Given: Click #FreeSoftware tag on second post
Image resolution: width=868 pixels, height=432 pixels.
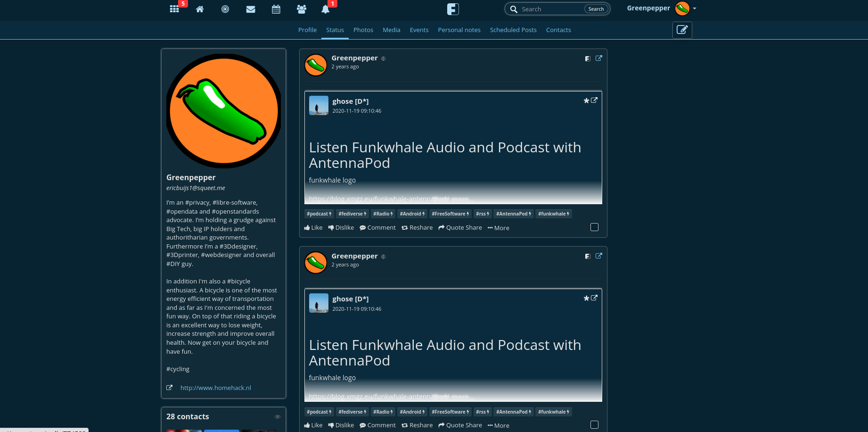Looking at the screenshot, I should 450,412.
